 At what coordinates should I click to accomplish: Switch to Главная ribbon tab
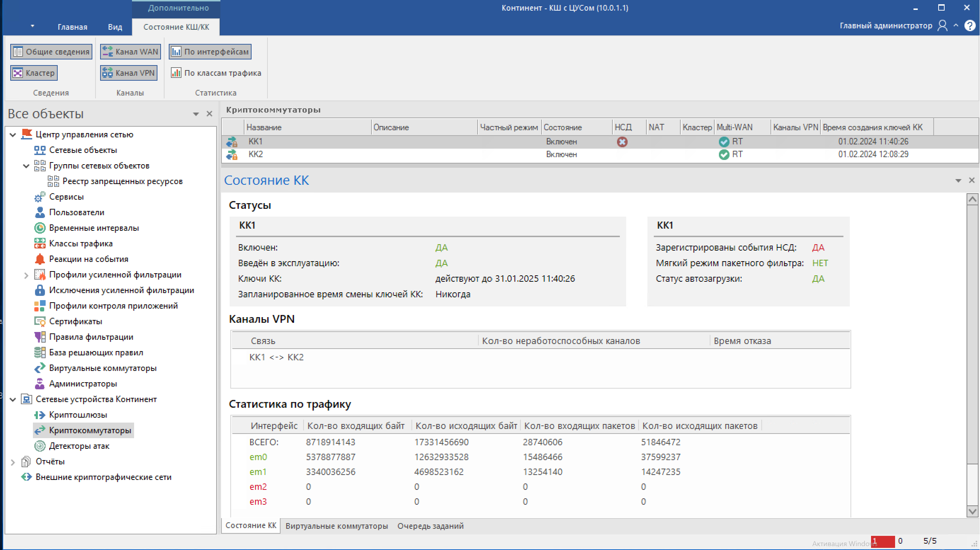pos(72,27)
